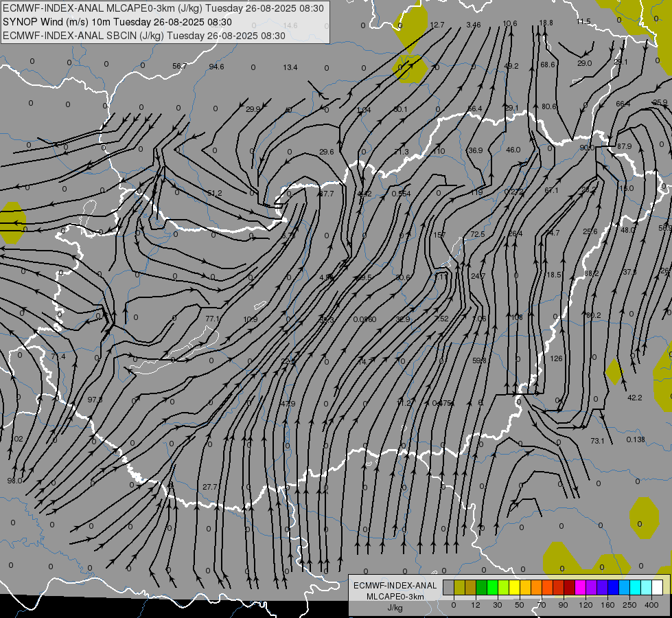This screenshot has height=618, width=672.
Task: Click the map value 3.46
Action: [474, 25]
